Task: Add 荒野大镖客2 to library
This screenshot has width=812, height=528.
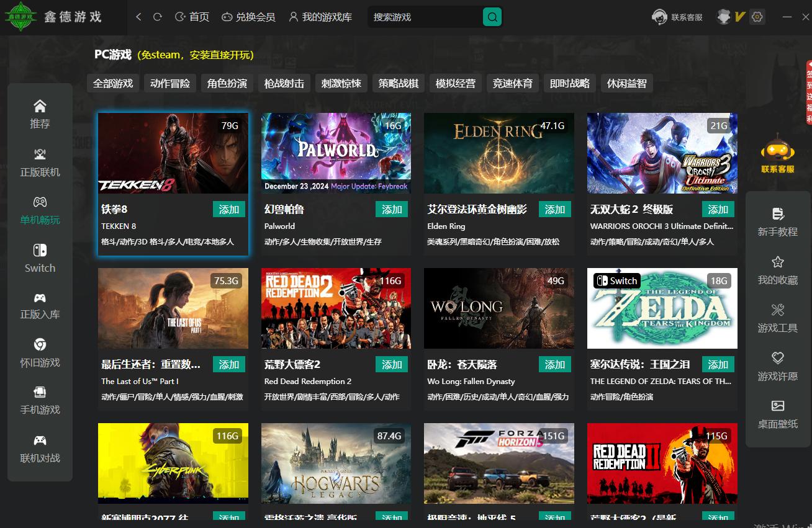Action: 392,365
